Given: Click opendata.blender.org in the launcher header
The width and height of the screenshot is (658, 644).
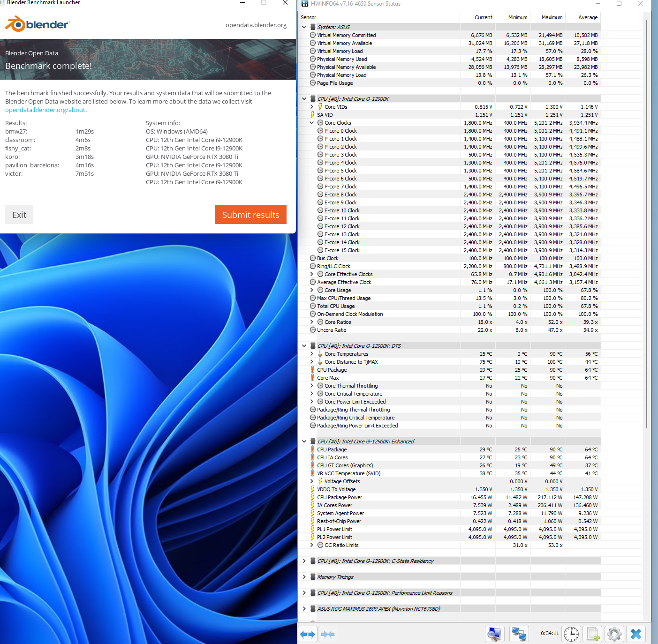Looking at the screenshot, I should click(256, 25).
